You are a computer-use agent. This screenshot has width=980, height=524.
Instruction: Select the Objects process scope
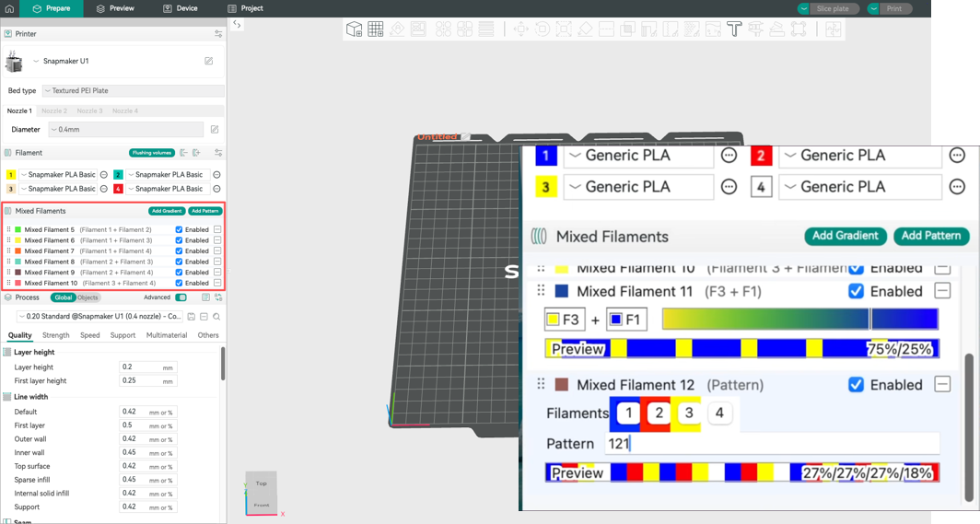(x=87, y=297)
